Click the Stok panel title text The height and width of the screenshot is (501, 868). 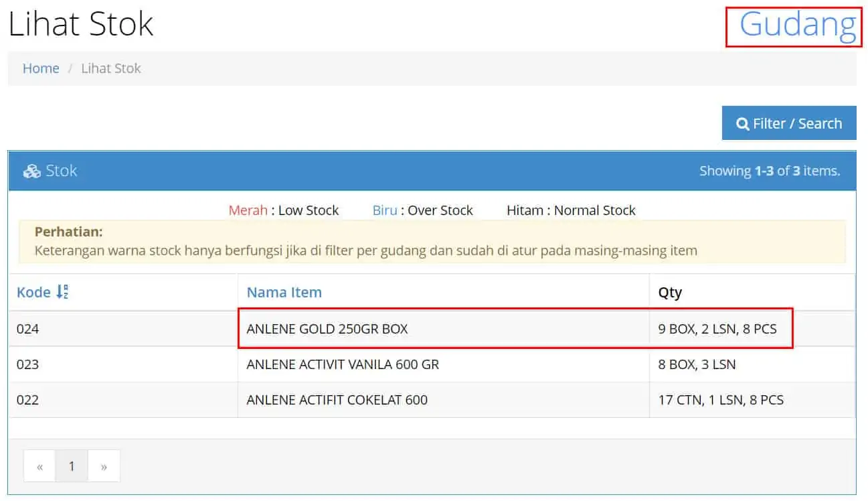62,171
